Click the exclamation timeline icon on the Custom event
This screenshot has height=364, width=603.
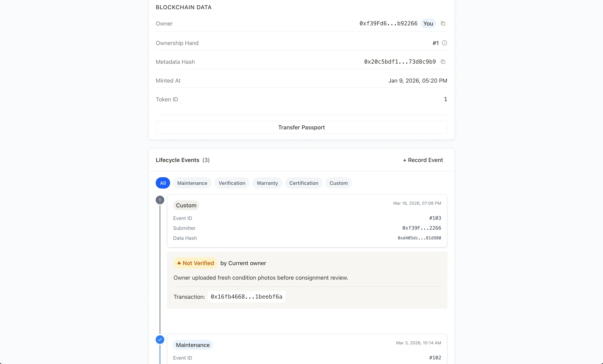pyautogui.click(x=160, y=200)
